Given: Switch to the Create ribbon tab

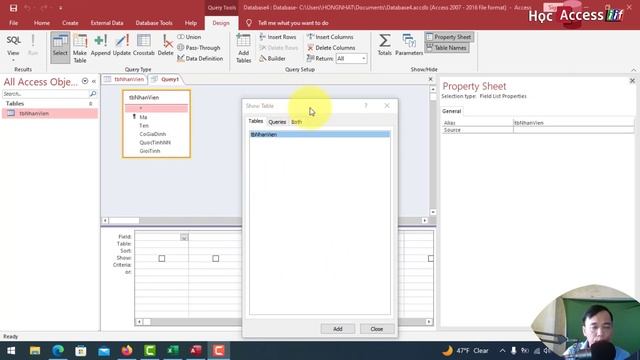Looking at the screenshot, I should pyautogui.click(x=70, y=23).
